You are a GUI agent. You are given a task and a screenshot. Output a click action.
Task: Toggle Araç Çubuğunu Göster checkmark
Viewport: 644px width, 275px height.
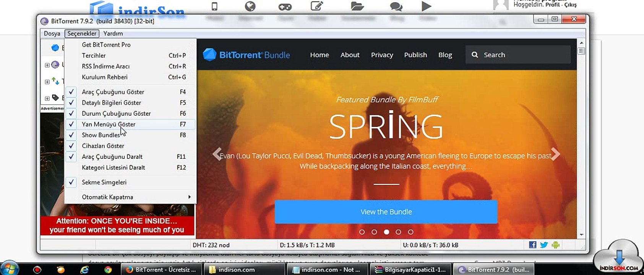131,92
